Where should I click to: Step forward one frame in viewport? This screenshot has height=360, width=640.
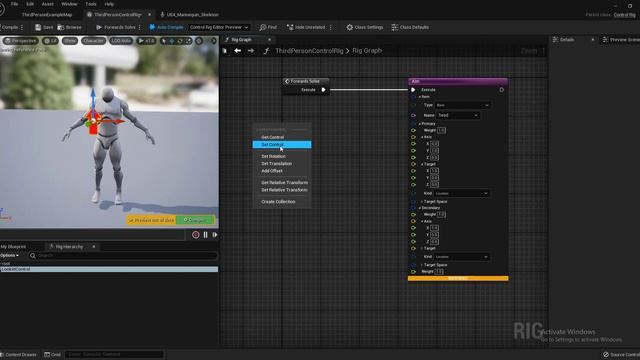click(x=215, y=235)
